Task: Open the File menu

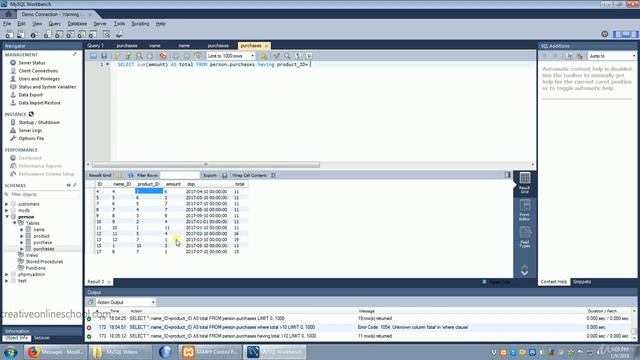Action: [7, 24]
